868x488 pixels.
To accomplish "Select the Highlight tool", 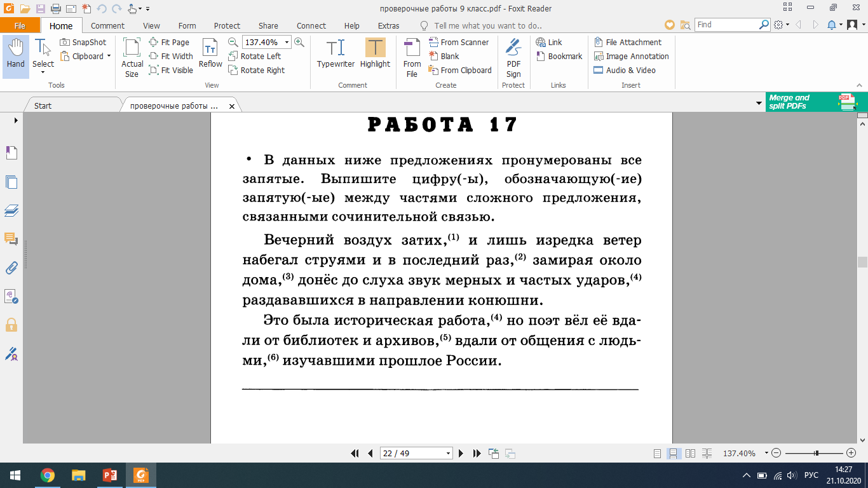I will tap(375, 53).
